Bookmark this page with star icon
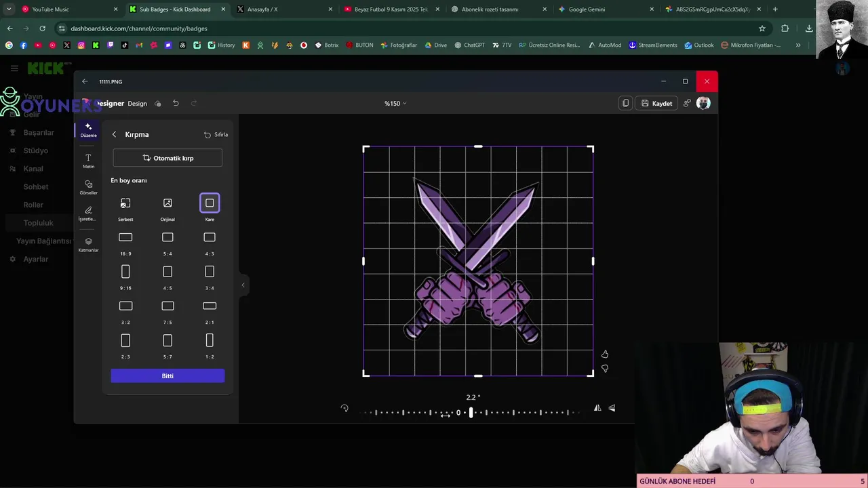868x488 pixels. (762, 28)
